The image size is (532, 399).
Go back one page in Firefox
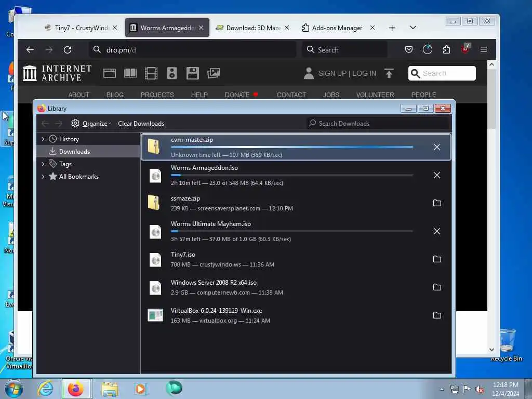tap(30, 50)
